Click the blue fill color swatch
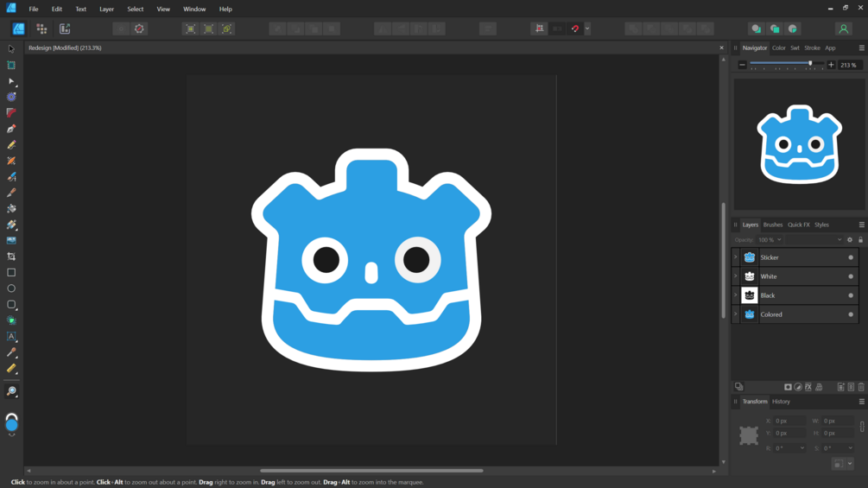 pos(11,425)
